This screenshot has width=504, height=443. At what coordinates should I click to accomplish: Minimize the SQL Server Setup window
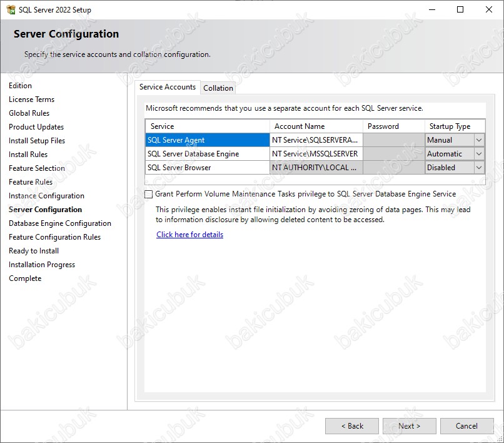tap(431, 9)
